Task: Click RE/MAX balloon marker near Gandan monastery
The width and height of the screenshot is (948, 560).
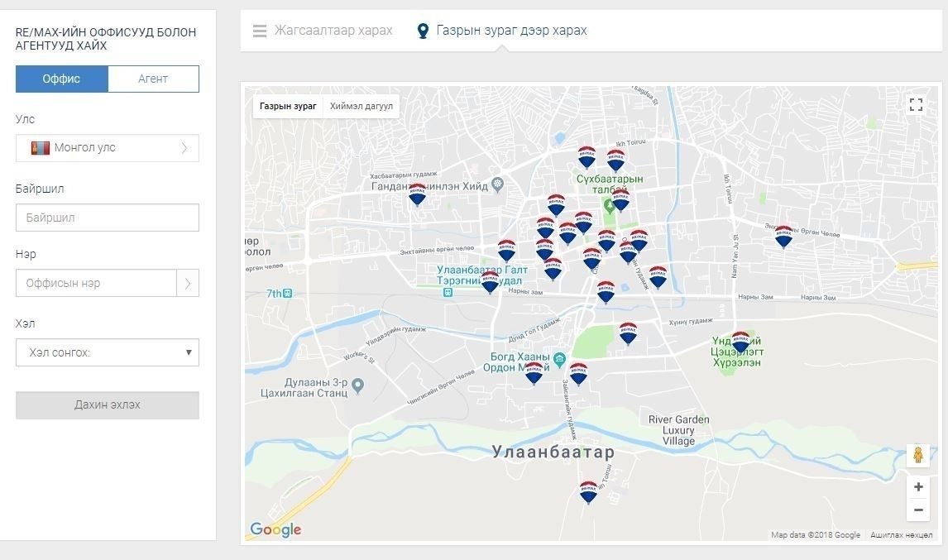Action: (417, 194)
